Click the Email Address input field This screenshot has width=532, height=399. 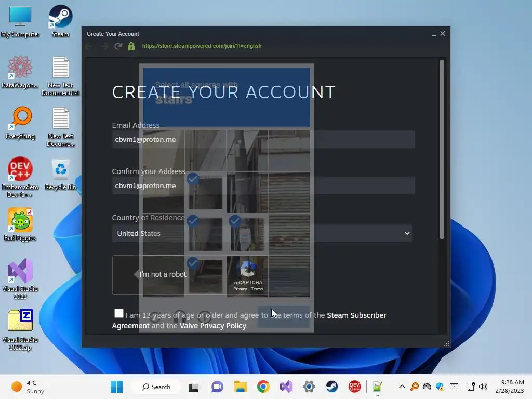[x=263, y=139]
